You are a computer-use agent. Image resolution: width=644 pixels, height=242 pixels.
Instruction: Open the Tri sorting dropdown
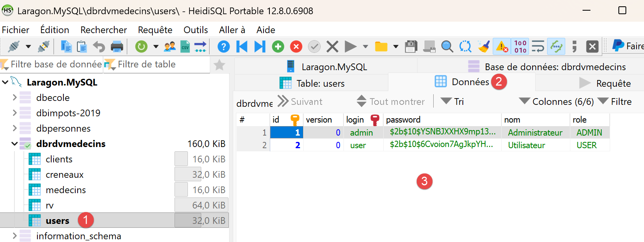coord(452,101)
